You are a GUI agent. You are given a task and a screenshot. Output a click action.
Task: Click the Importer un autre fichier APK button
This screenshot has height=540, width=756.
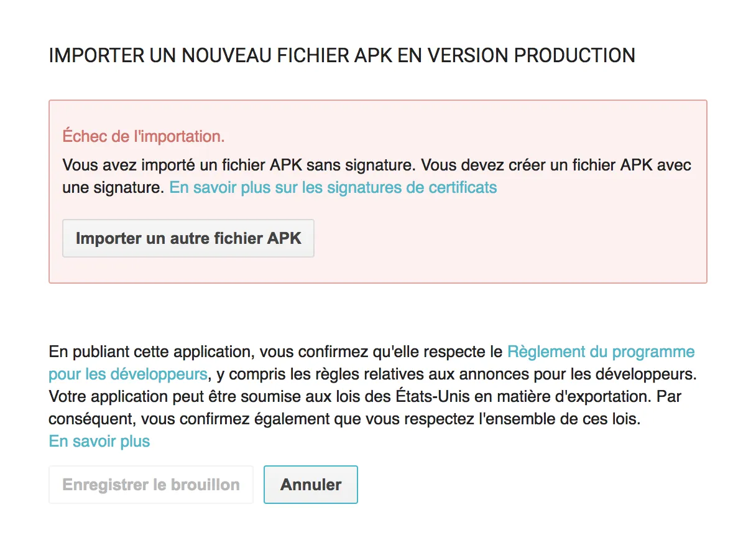tap(188, 238)
